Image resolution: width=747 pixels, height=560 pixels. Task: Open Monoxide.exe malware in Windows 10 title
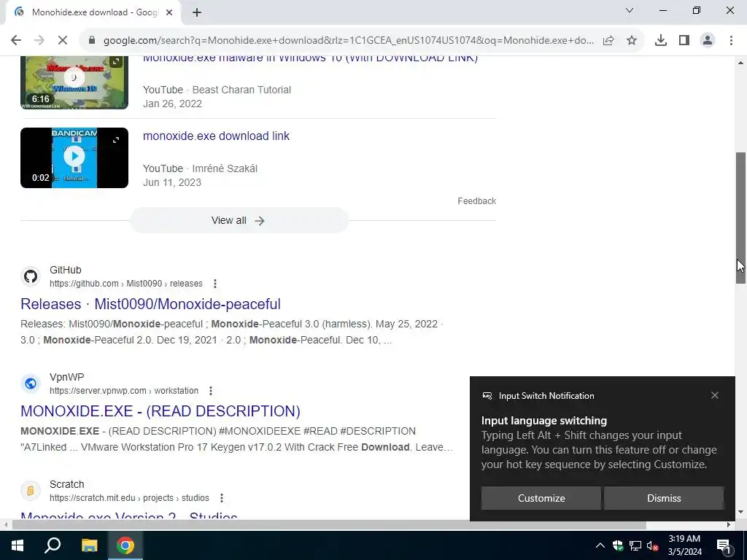pos(310,58)
